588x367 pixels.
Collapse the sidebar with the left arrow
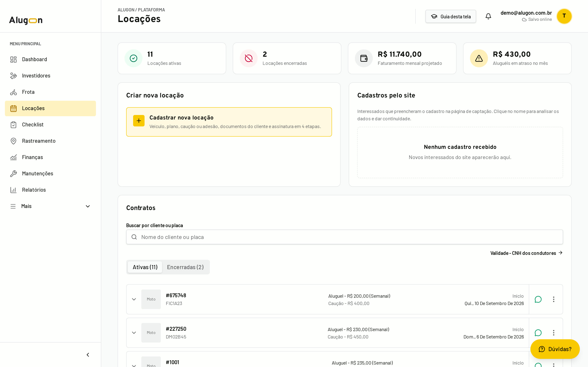pyautogui.click(x=88, y=355)
